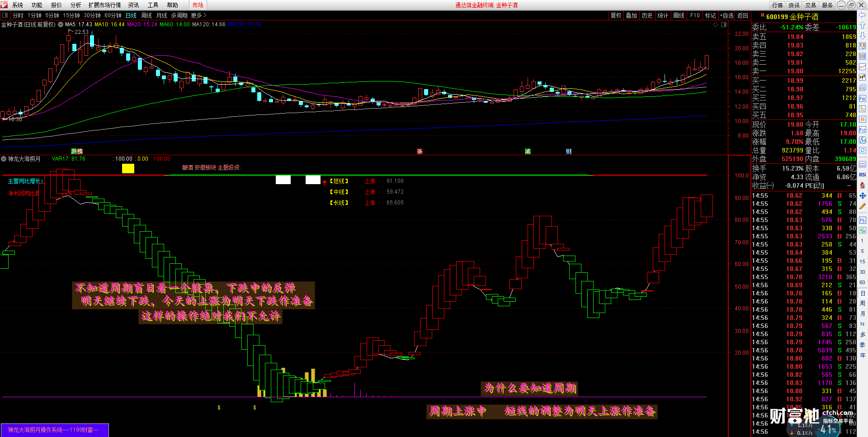This screenshot has width=868, height=437.
Task: Click the F10 company info sidebar icon
Action: pos(863,99)
